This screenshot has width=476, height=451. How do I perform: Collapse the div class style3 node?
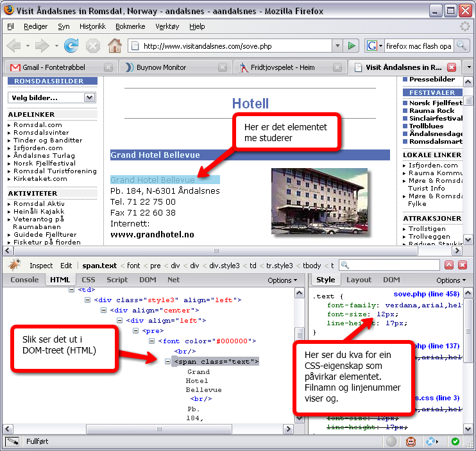[x=87, y=300]
